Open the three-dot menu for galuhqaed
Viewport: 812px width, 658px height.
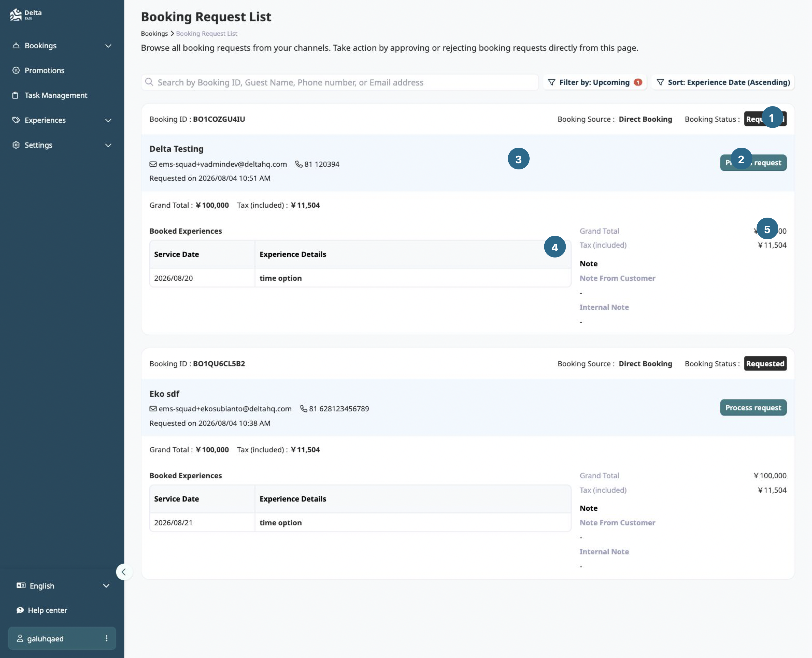tap(106, 638)
